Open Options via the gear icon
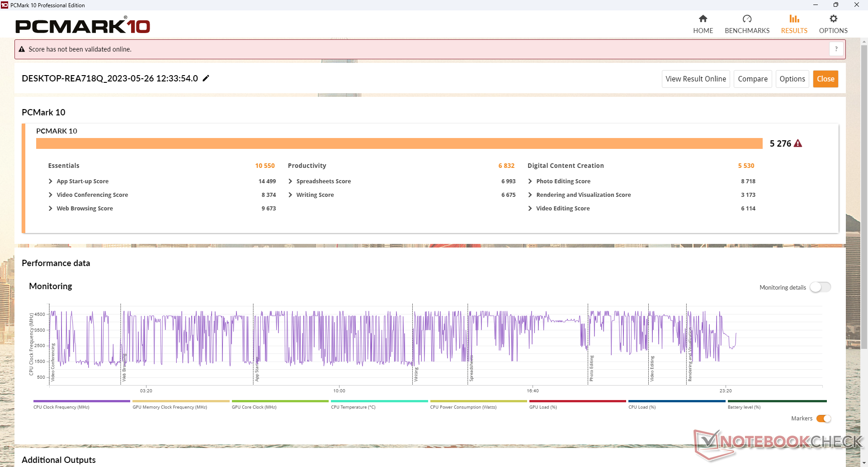The height and width of the screenshot is (467, 868). coord(833,19)
